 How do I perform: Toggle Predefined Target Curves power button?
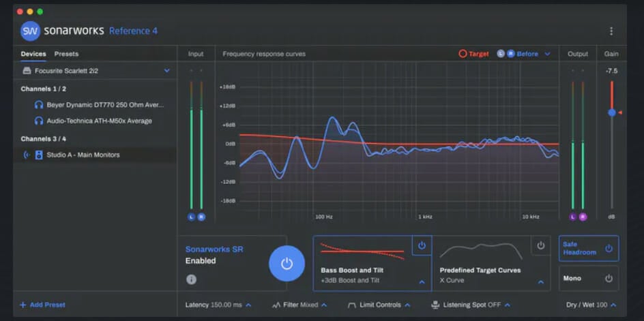coord(540,245)
